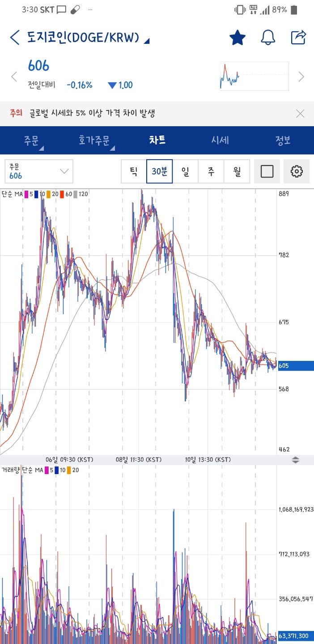Tap the 889 price axis label
Screen dimensions: 314x644
click(284, 194)
